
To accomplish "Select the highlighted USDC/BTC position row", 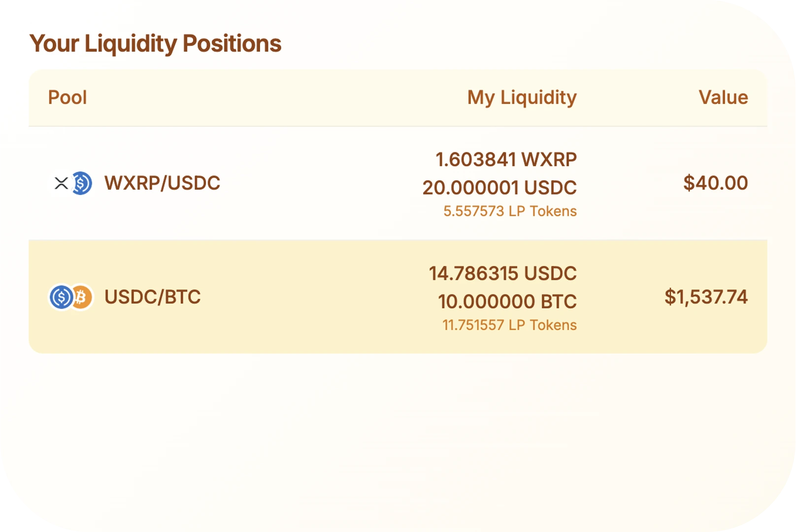I will [x=398, y=297].
